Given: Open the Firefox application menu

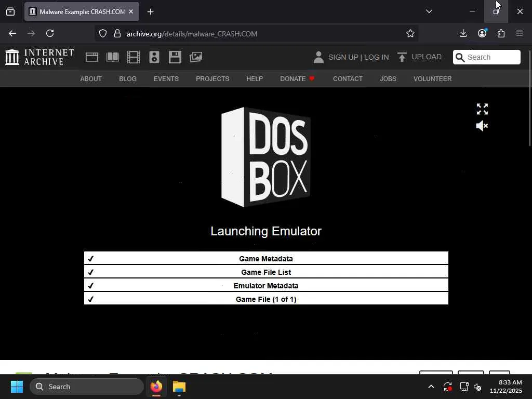Looking at the screenshot, I should [520, 33].
